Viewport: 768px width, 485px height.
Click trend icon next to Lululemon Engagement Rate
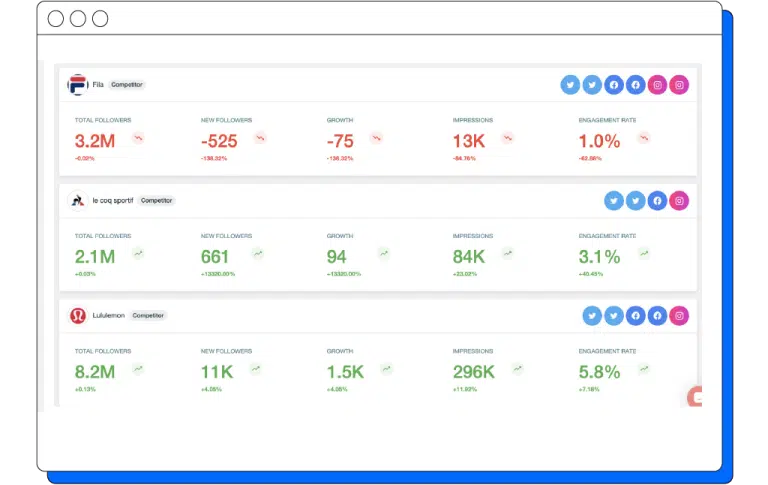(644, 369)
